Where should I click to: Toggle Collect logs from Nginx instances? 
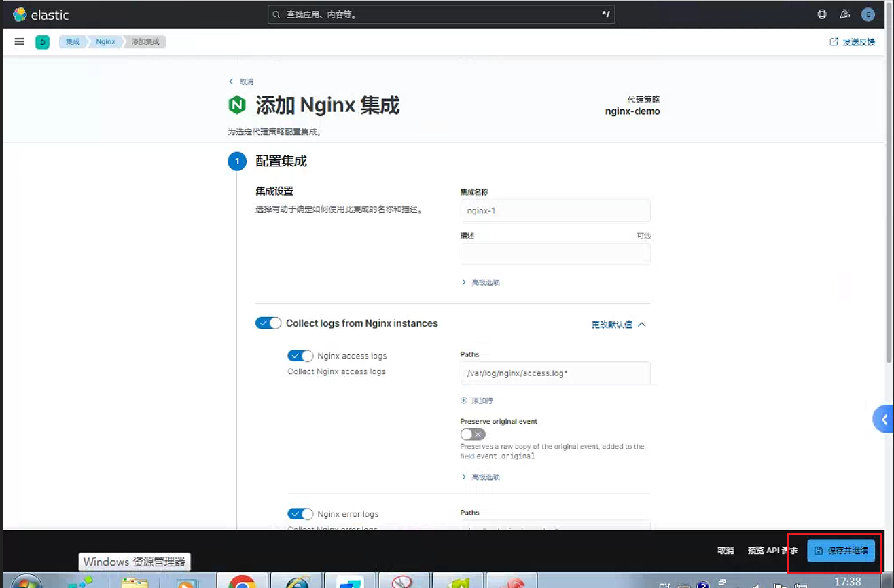coord(268,323)
